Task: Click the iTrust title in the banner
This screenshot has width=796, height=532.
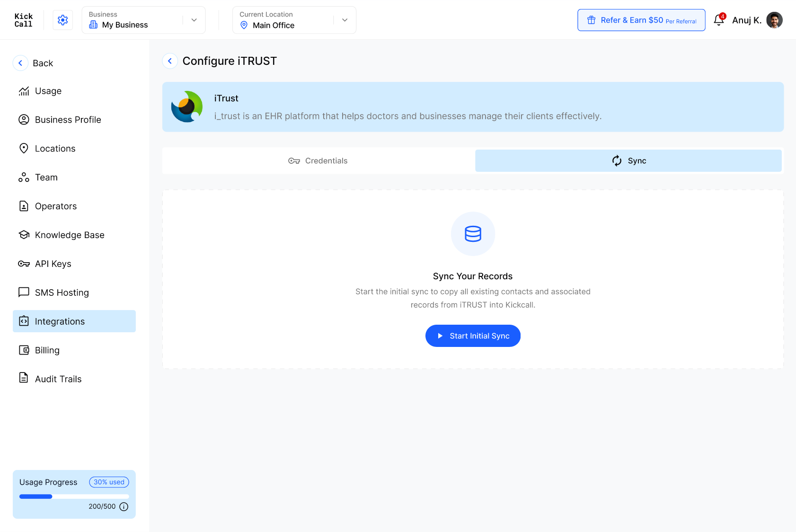Action: (226, 98)
